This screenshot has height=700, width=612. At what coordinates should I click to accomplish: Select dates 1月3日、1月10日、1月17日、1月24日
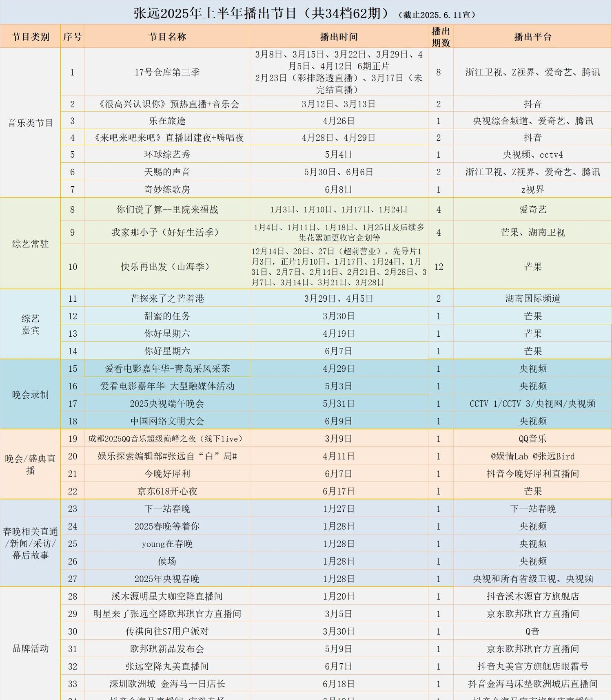339,210
